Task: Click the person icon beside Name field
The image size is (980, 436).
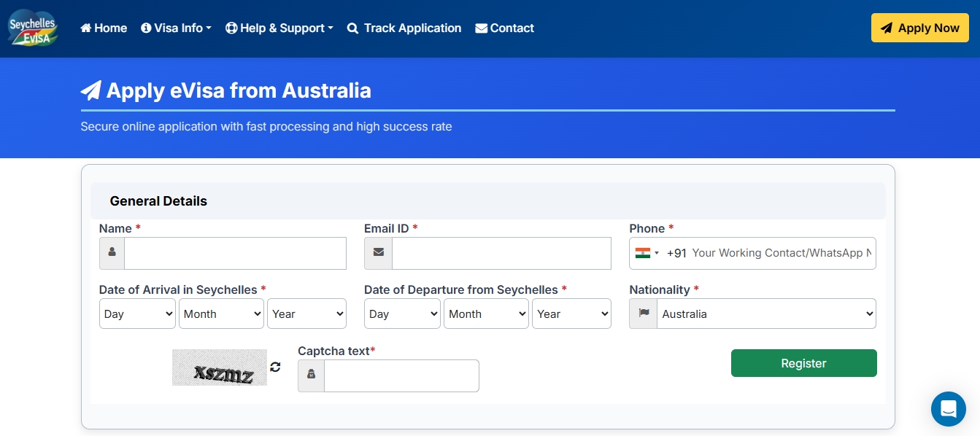Action: point(112,253)
